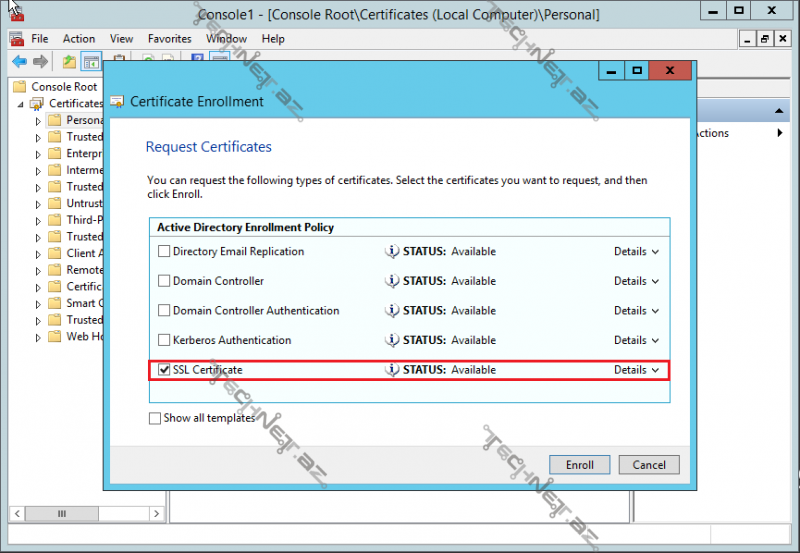This screenshot has width=800, height=553.
Task: Check the Kerberos Authentication checkbox
Action: (164, 340)
